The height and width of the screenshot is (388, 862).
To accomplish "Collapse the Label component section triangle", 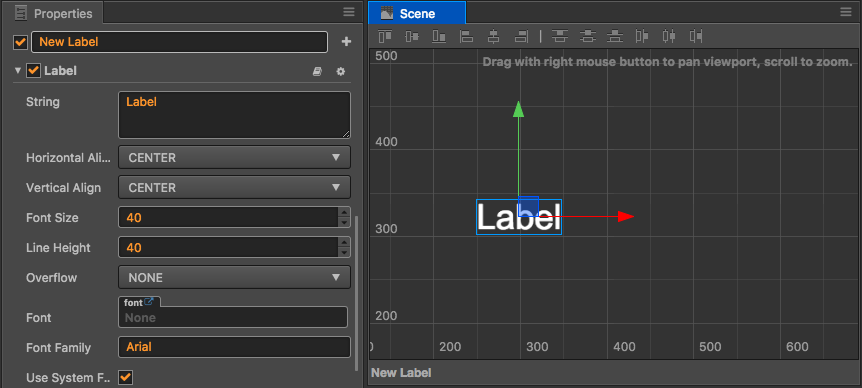I will tap(18, 71).
